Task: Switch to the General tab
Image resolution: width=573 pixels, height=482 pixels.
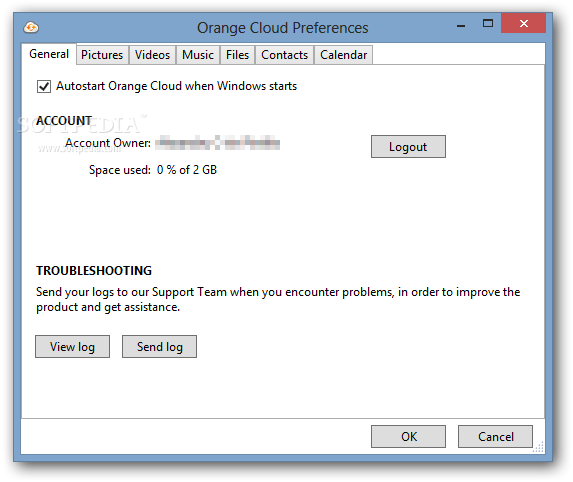Action: pyautogui.click(x=49, y=54)
